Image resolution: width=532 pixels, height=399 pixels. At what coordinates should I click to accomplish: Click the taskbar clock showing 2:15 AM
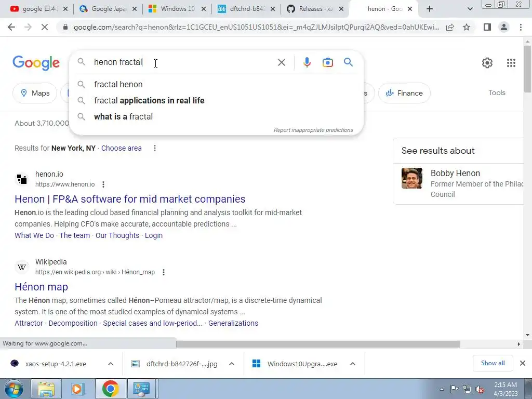pyautogui.click(x=506, y=389)
